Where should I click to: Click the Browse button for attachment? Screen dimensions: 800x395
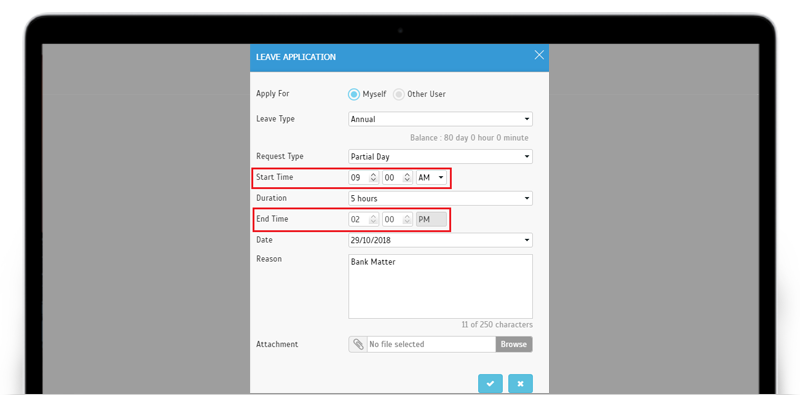pos(514,344)
